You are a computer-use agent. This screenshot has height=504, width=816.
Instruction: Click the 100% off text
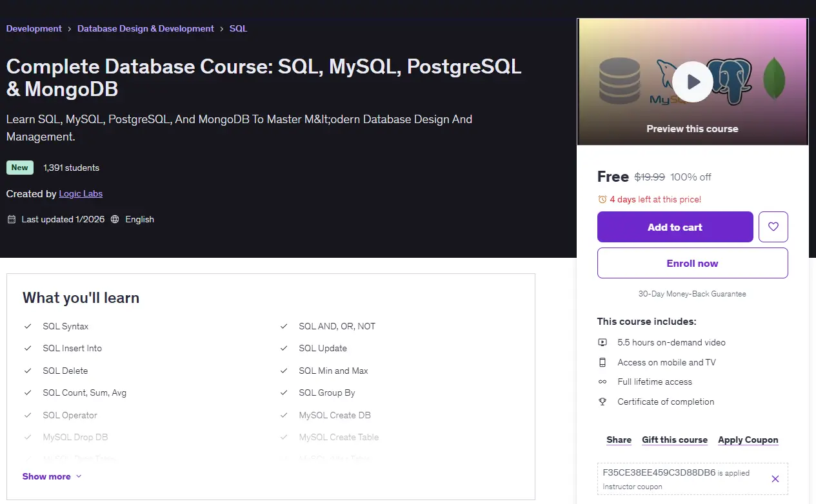click(x=691, y=177)
